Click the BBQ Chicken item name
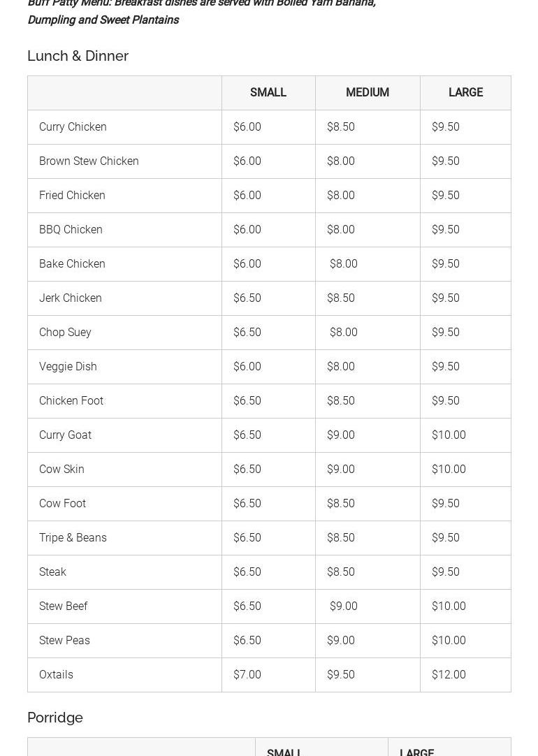 71,229
